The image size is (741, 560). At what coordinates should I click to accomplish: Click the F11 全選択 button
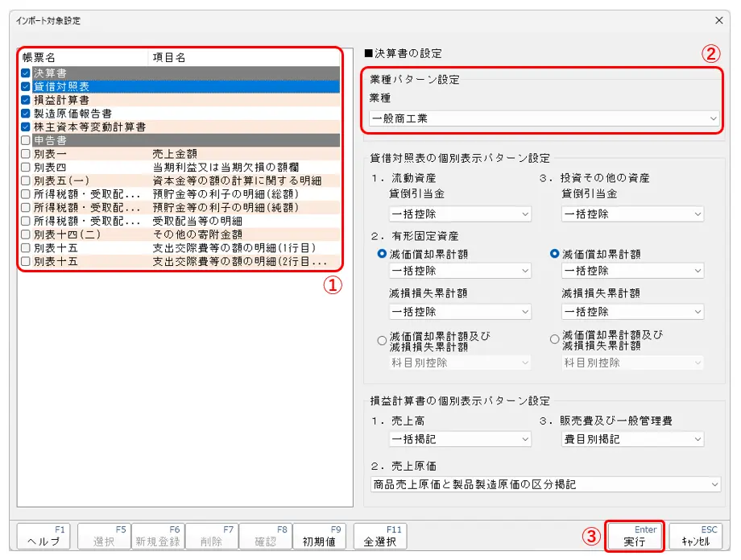(x=379, y=536)
